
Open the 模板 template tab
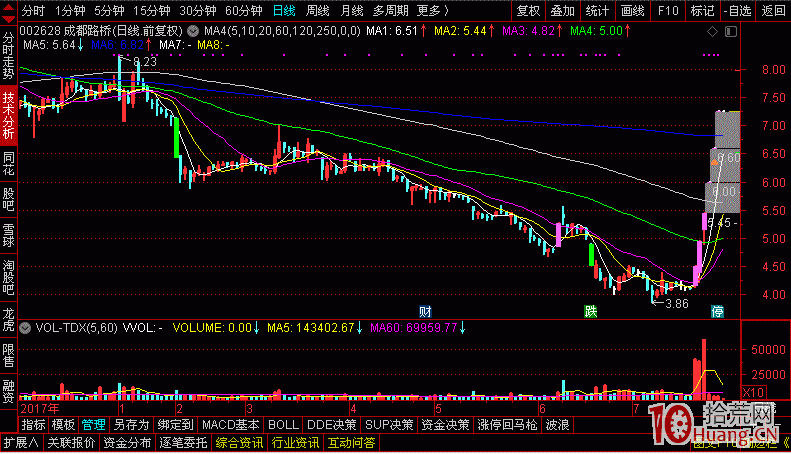click(x=63, y=425)
